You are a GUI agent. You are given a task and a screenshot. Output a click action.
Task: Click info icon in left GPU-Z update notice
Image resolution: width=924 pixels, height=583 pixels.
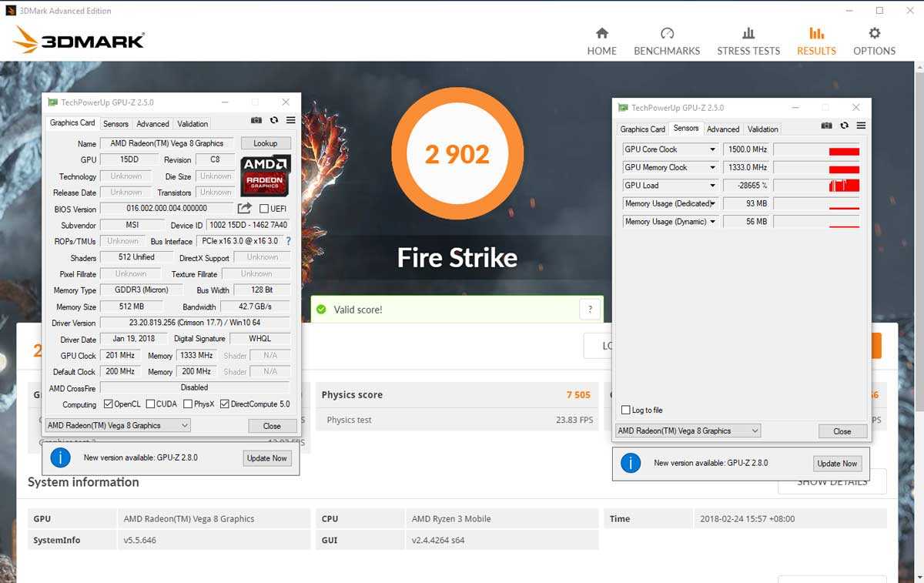[60, 457]
